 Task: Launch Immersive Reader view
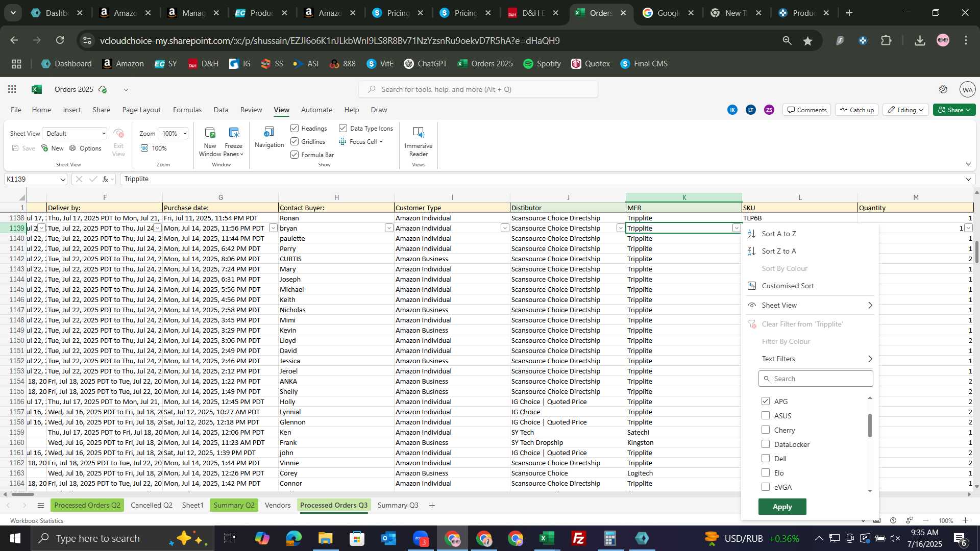click(419, 142)
